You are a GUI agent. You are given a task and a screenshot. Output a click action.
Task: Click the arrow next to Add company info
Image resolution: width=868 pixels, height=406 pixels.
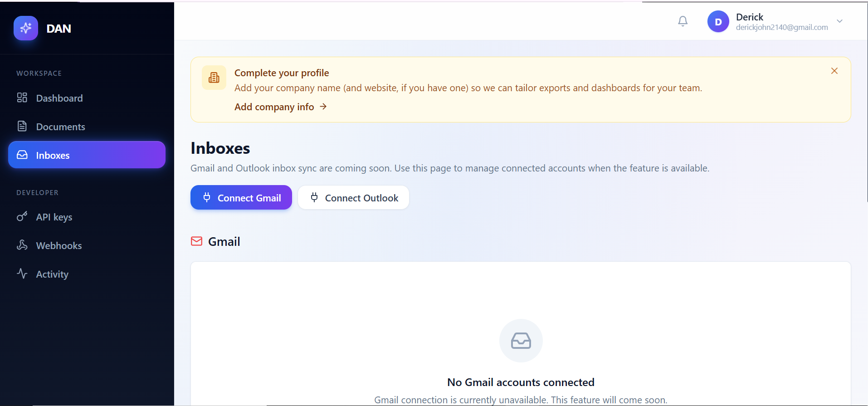(323, 107)
